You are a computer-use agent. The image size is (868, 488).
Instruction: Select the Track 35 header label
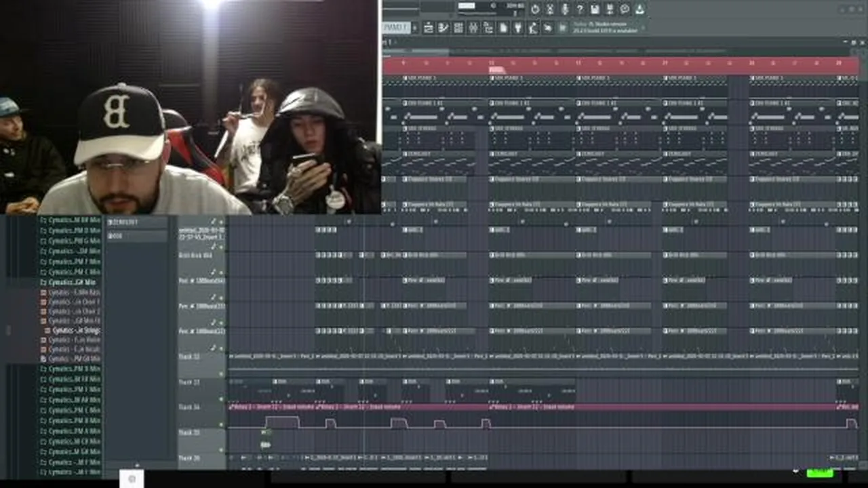pos(189,432)
